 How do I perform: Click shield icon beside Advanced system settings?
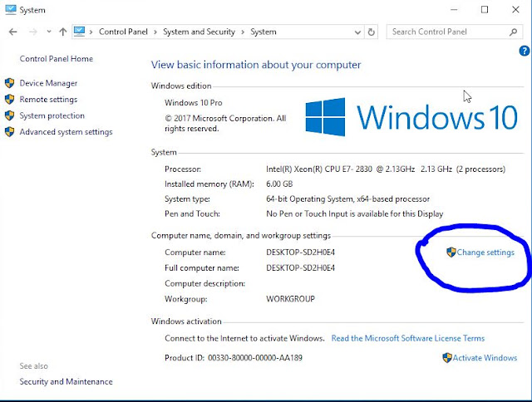(x=10, y=132)
